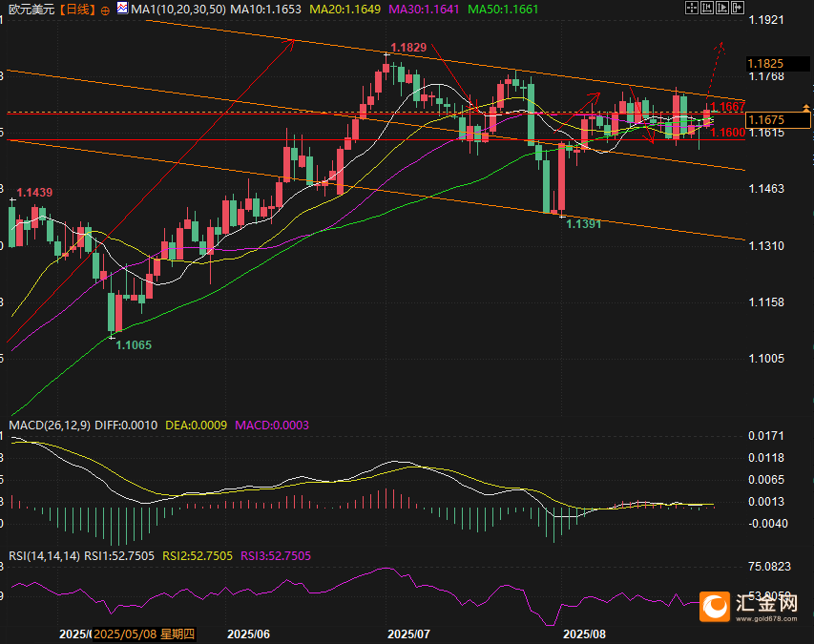Click the 0.0013 MACD axis value

click(766, 502)
